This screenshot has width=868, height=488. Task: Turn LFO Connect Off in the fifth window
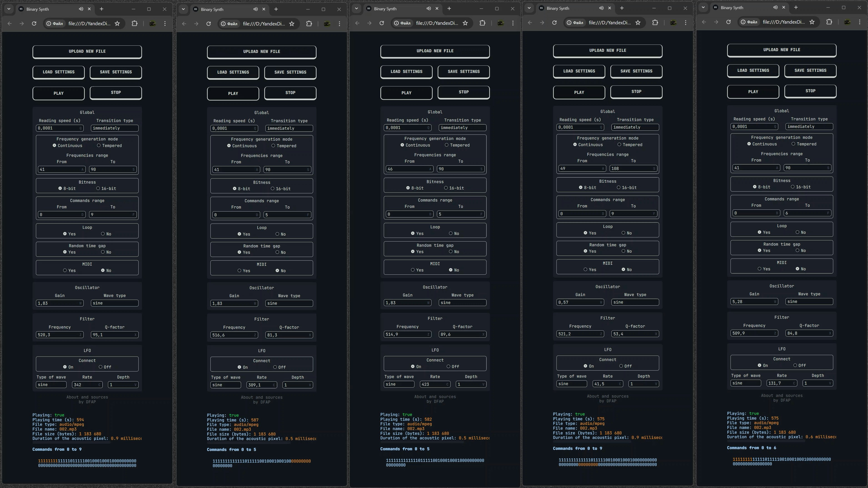[795, 365]
